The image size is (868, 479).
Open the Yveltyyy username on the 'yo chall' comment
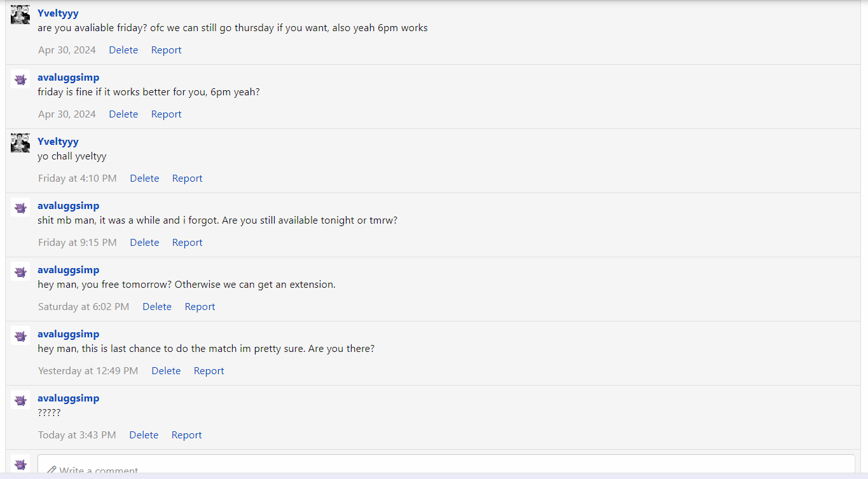(x=58, y=142)
